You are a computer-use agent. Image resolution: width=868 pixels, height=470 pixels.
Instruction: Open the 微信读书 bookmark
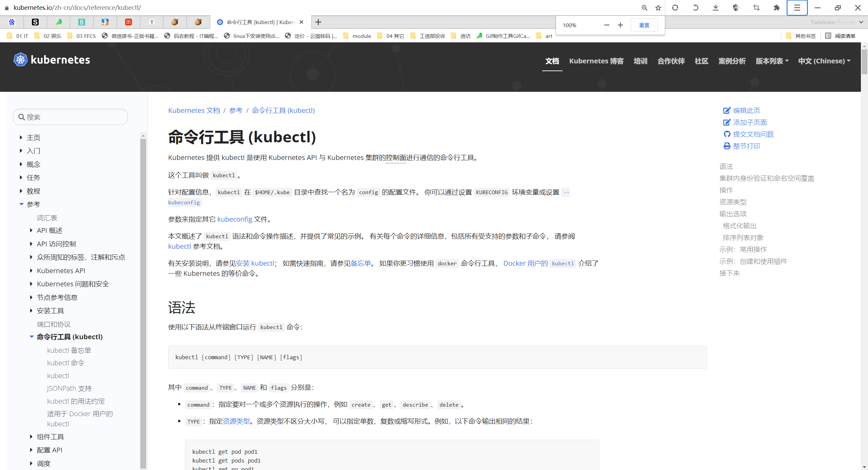coord(130,36)
